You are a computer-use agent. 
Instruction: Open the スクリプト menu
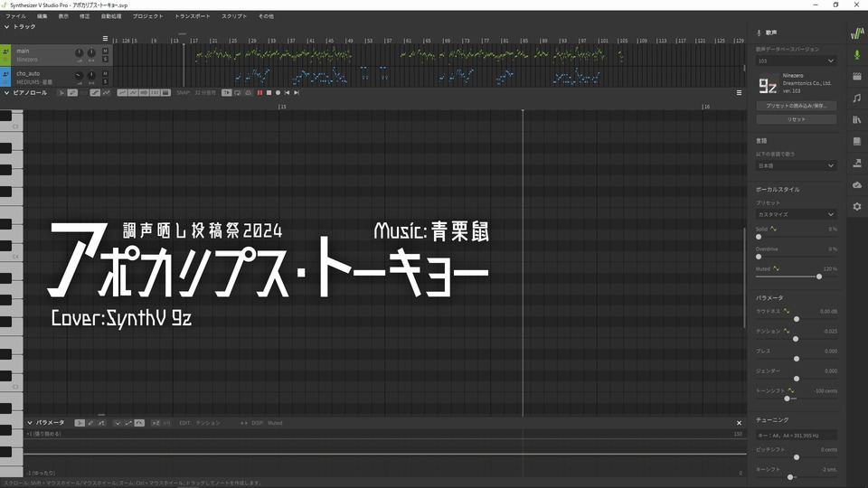coord(234,16)
